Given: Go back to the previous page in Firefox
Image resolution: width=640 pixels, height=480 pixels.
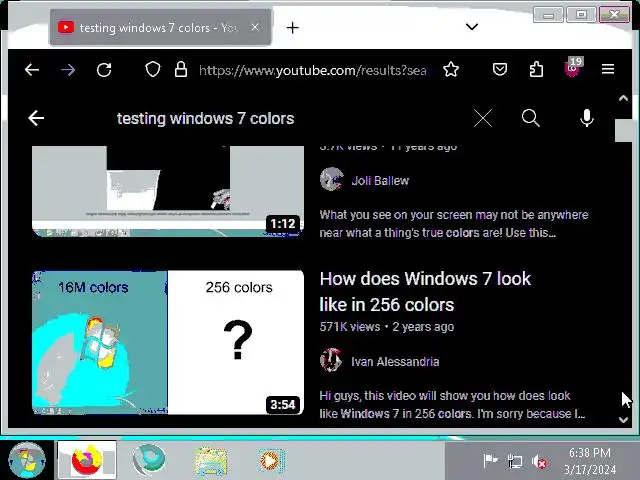Looking at the screenshot, I should tap(32, 70).
